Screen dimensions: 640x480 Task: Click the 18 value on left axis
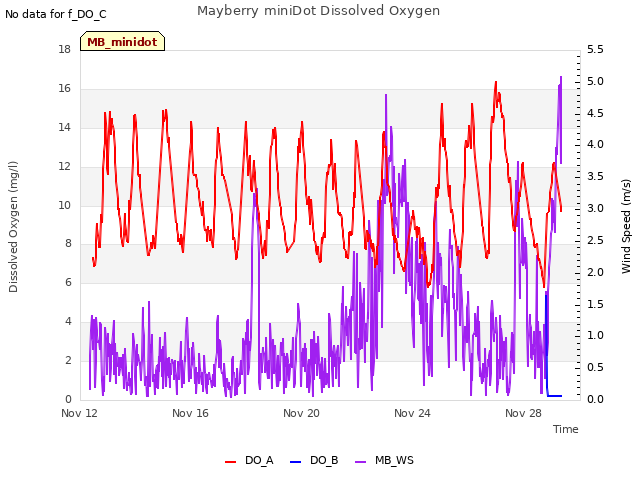[65, 49]
